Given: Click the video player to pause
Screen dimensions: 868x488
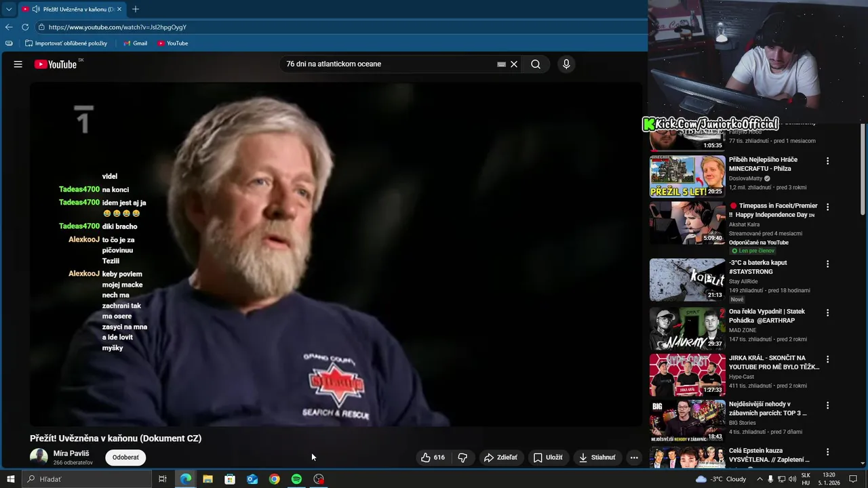Looking at the screenshot, I should pyautogui.click(x=336, y=254).
